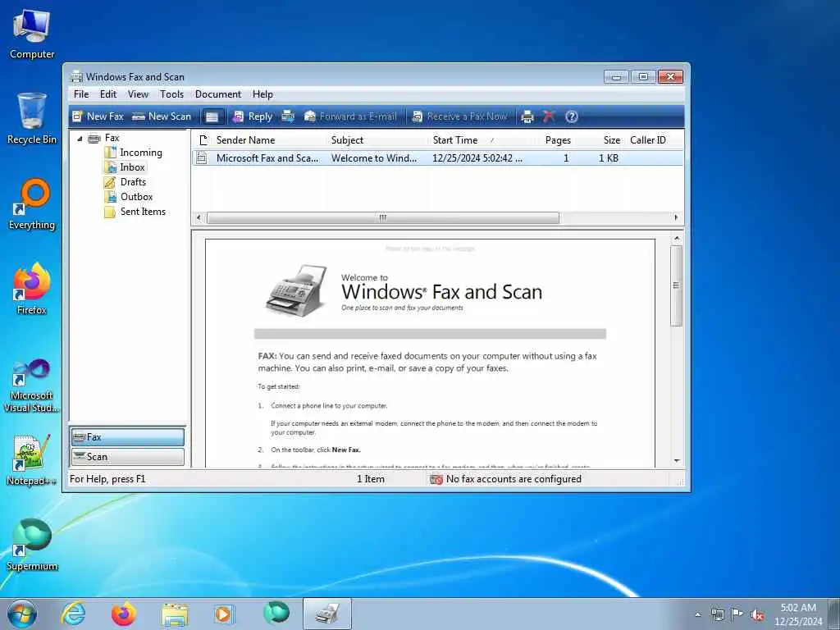The height and width of the screenshot is (630, 840).
Task: Collapse the Fax tree node arrow
Action: click(80, 139)
